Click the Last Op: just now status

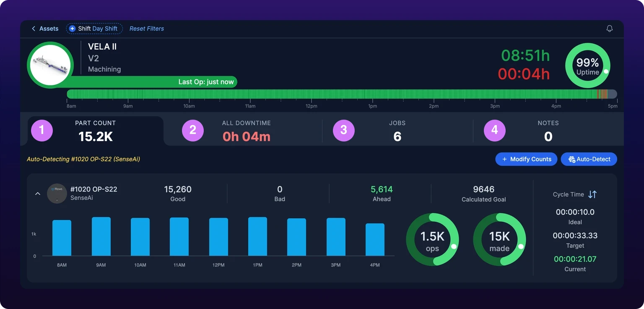[x=206, y=82]
